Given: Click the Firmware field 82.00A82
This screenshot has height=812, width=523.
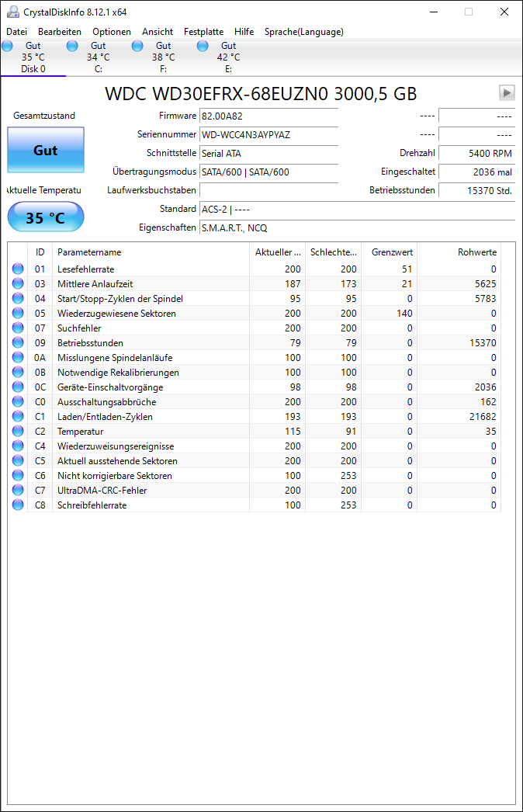Looking at the screenshot, I should pos(268,116).
